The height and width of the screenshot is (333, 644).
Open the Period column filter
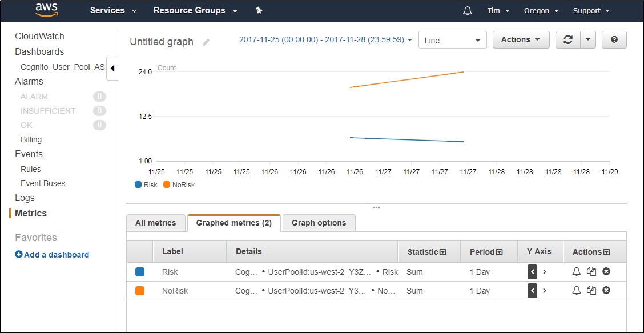coord(501,251)
